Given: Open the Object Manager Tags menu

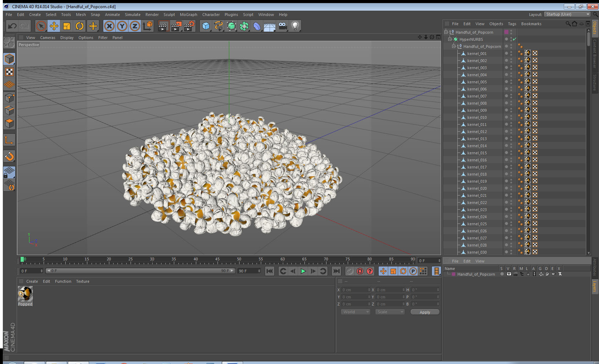Looking at the screenshot, I should pos(512,24).
